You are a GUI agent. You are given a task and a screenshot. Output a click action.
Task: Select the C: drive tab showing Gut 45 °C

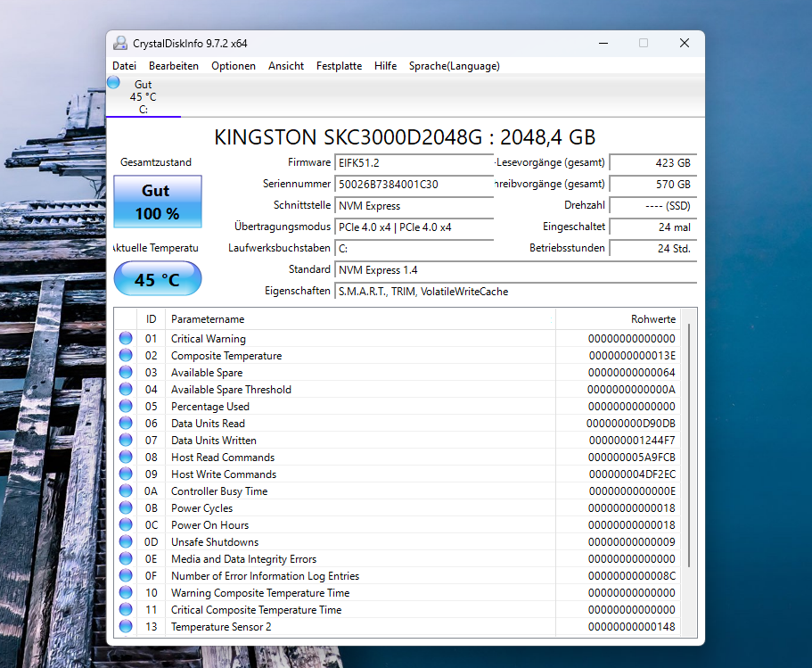pos(144,97)
